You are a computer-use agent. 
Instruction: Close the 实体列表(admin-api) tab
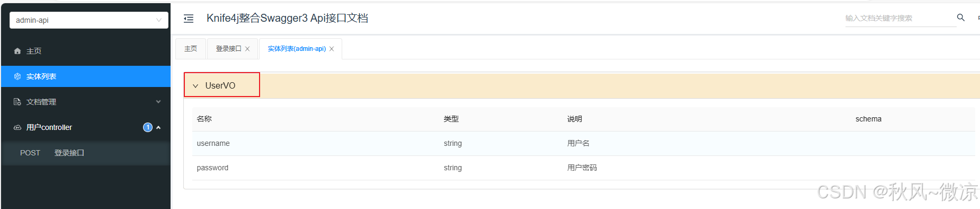(x=332, y=49)
